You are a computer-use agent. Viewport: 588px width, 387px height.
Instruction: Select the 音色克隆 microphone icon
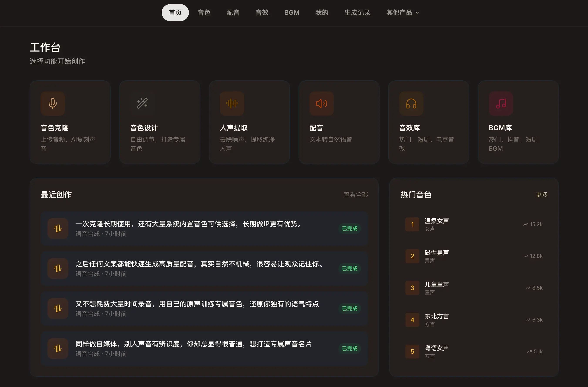coord(53,104)
